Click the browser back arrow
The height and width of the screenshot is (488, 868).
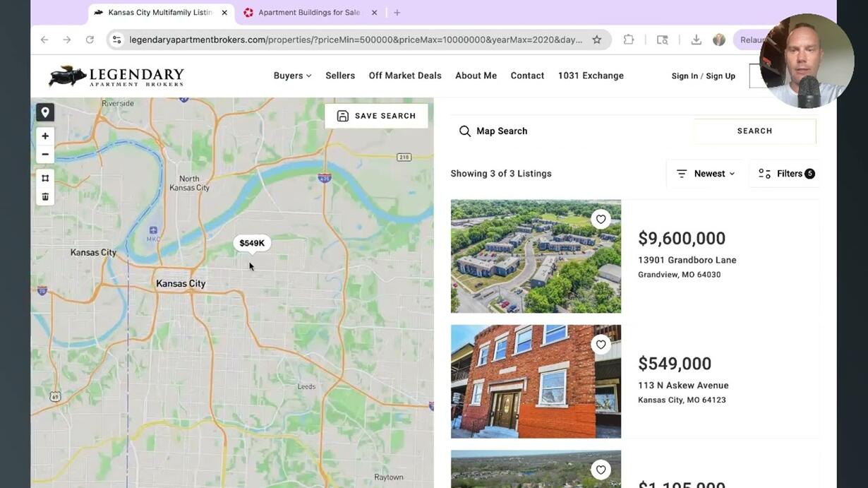point(44,40)
